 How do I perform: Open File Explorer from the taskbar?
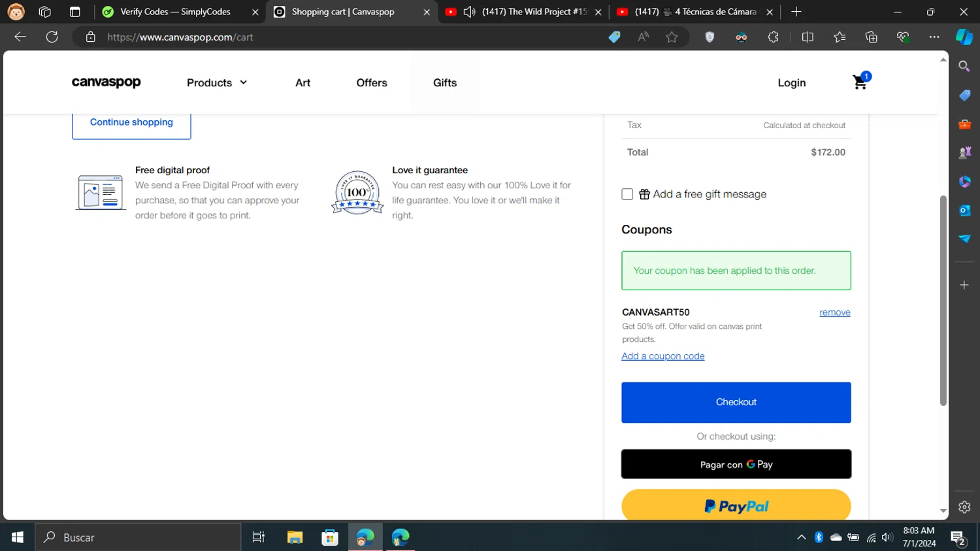click(295, 537)
